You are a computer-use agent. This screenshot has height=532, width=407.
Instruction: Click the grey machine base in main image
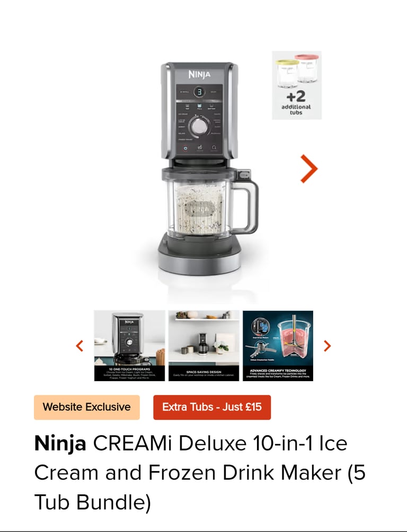pos(200,254)
